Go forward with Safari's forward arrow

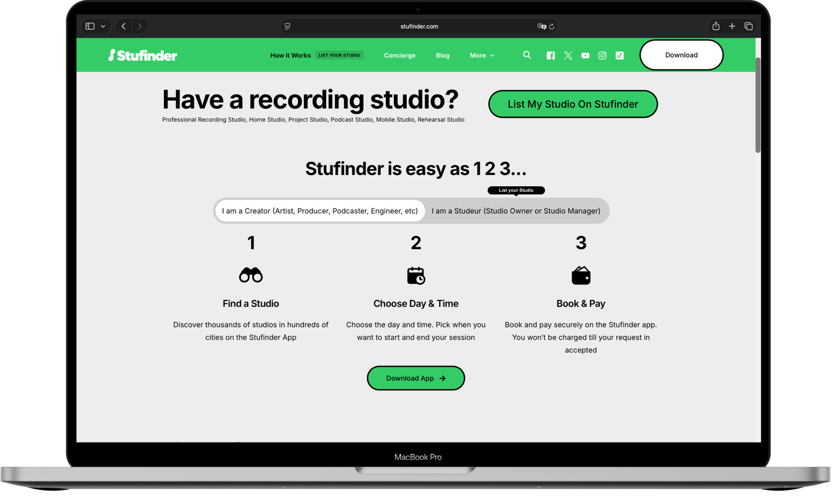pos(140,26)
